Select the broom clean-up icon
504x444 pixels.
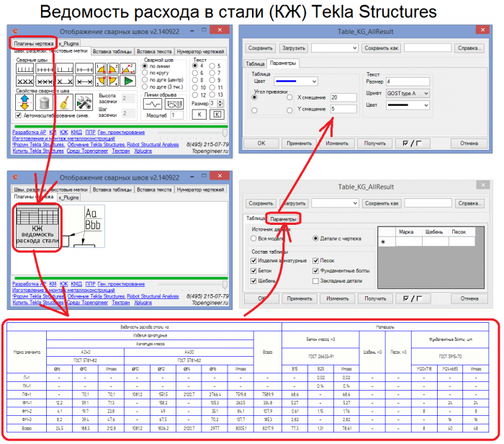tap(64, 102)
